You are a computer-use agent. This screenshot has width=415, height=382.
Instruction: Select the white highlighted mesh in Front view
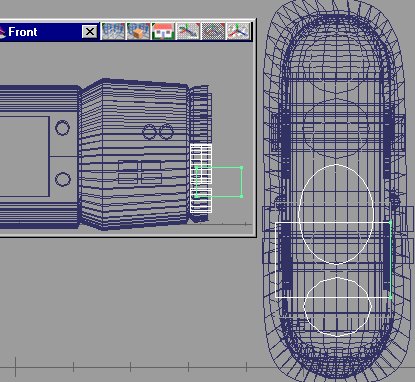[201, 178]
